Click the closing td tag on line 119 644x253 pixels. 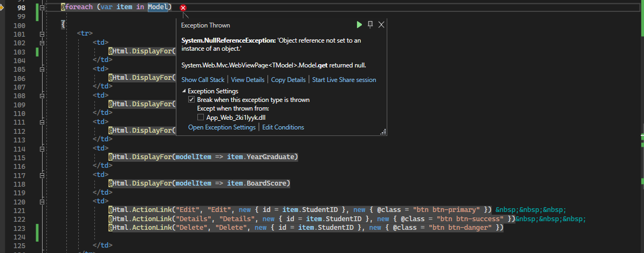pyautogui.click(x=102, y=192)
